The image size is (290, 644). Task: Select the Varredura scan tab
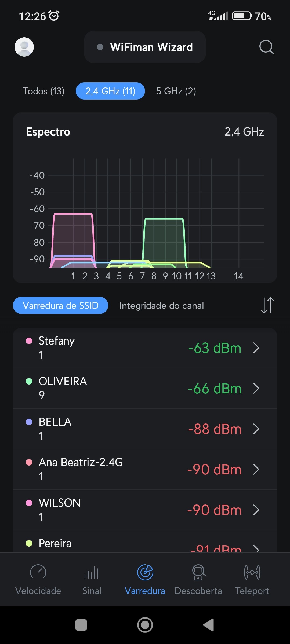tap(145, 580)
